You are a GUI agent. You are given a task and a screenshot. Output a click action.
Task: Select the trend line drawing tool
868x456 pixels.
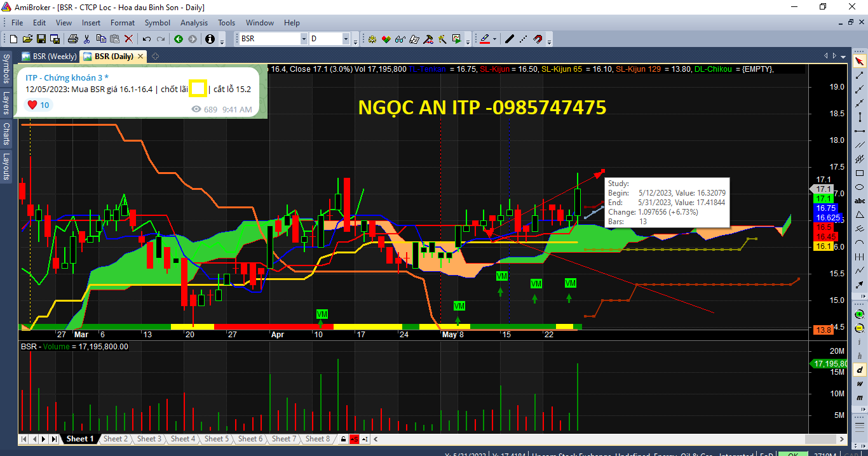pos(860,75)
